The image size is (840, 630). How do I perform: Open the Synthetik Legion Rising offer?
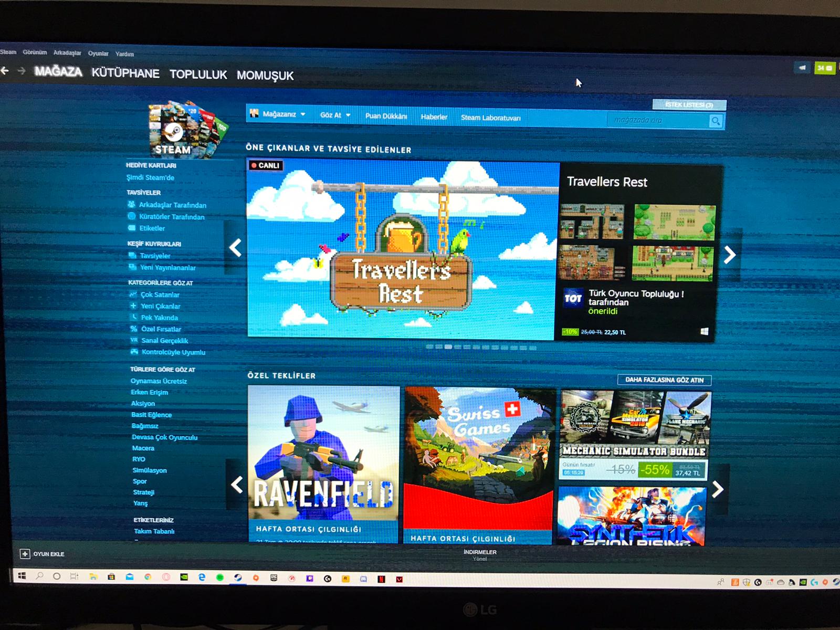click(632, 516)
